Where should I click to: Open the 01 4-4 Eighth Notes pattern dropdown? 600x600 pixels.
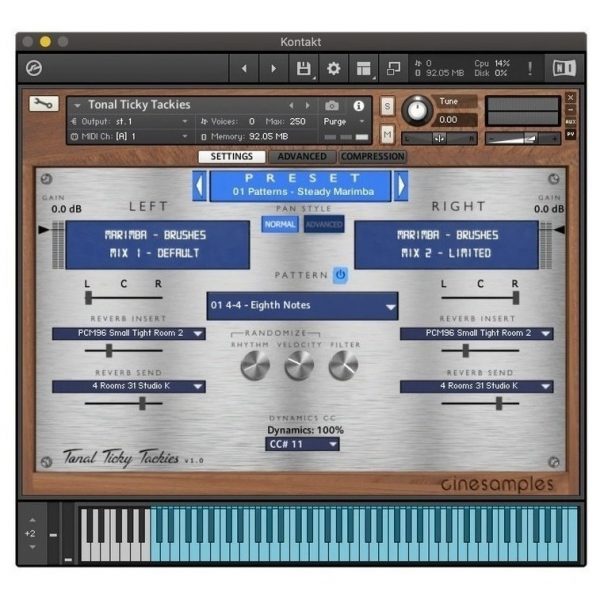[302, 306]
